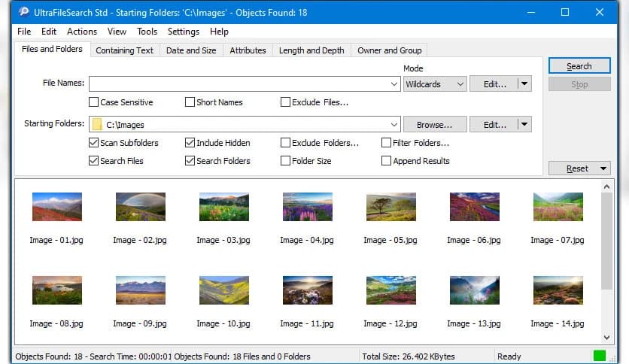The image size is (629, 364).
Task: Click thumbnail of Image - 09.jpg
Action: 141,290
